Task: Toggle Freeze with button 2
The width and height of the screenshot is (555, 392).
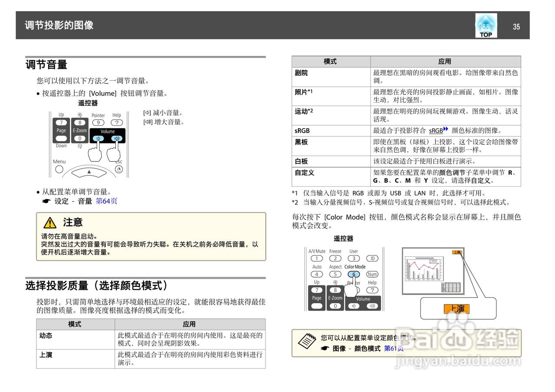Action: pos(335,258)
